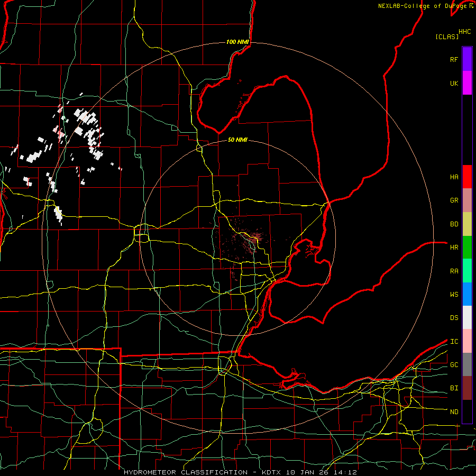Click the UK magenta legend swatch
Screen dimensions: 476x476
click(467, 83)
